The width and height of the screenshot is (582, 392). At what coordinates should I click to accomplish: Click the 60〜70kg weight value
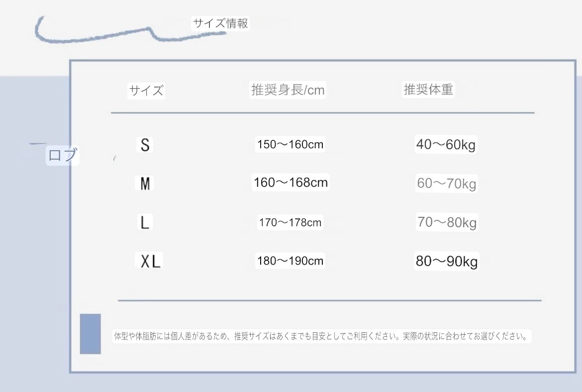point(446,184)
